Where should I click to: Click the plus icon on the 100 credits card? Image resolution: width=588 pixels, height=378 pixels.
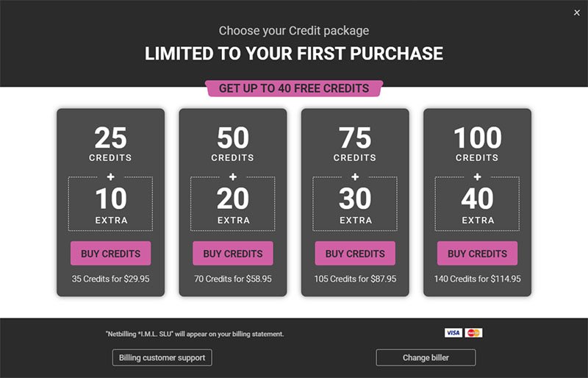point(477,176)
